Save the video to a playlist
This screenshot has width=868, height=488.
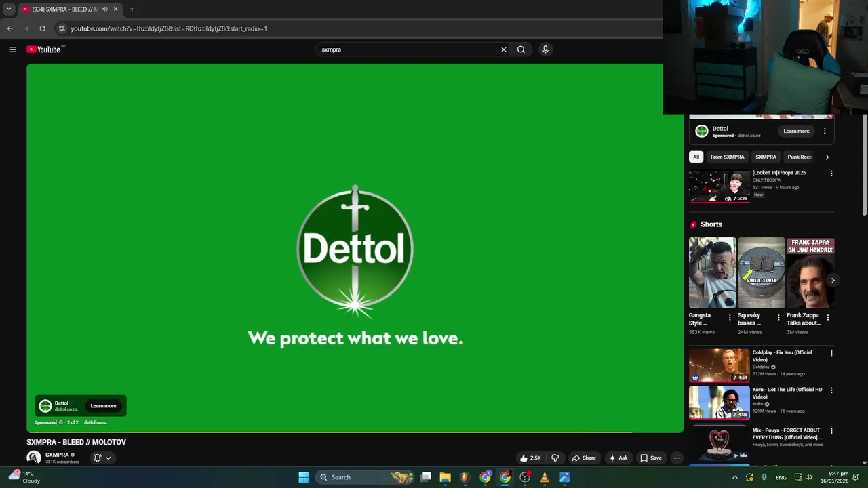tap(651, 458)
